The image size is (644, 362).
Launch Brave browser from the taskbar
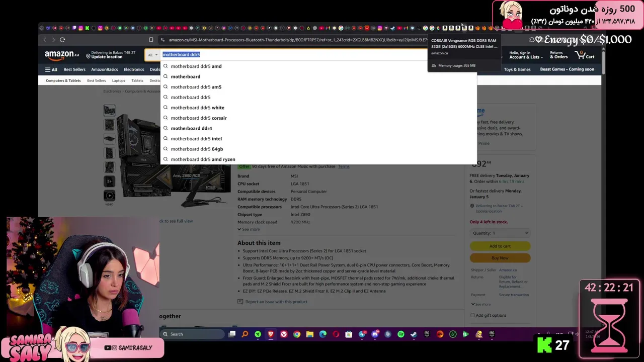pos(271,334)
